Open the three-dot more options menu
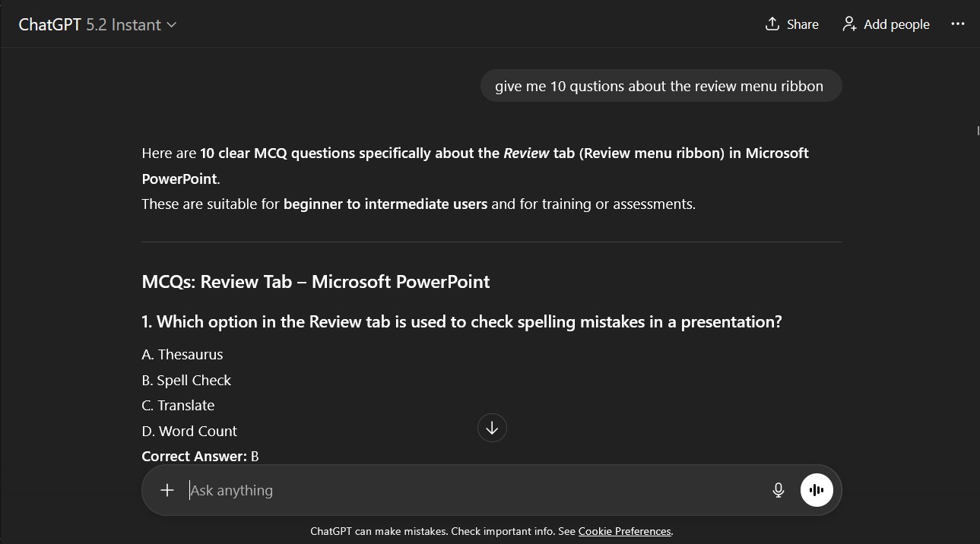The height and width of the screenshot is (544, 980). point(958,24)
